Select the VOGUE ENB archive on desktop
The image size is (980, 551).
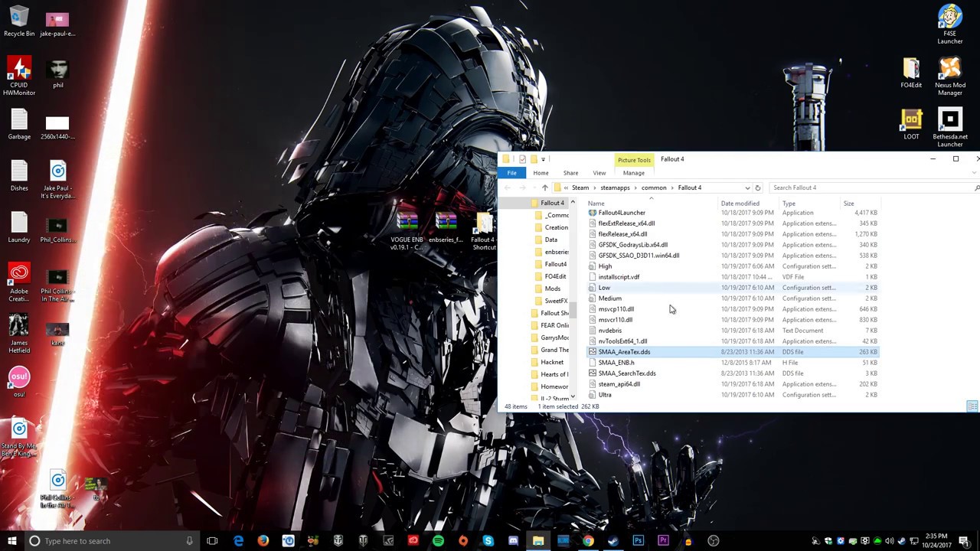click(407, 232)
